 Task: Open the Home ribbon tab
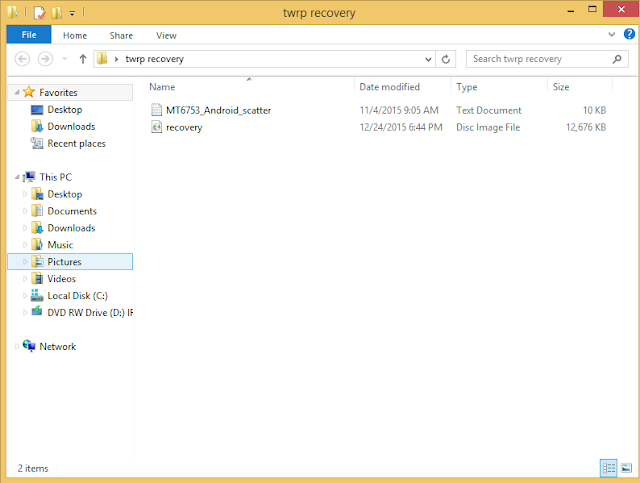pyautogui.click(x=75, y=36)
